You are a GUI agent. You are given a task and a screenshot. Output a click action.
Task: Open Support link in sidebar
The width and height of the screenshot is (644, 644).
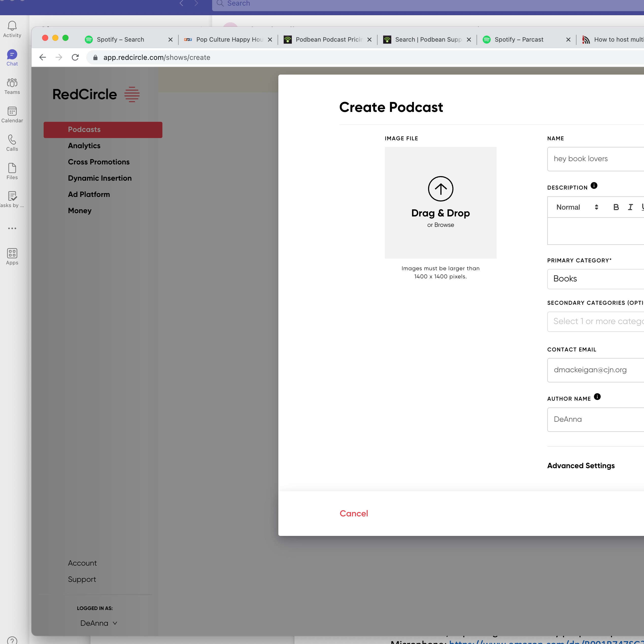[x=82, y=579]
